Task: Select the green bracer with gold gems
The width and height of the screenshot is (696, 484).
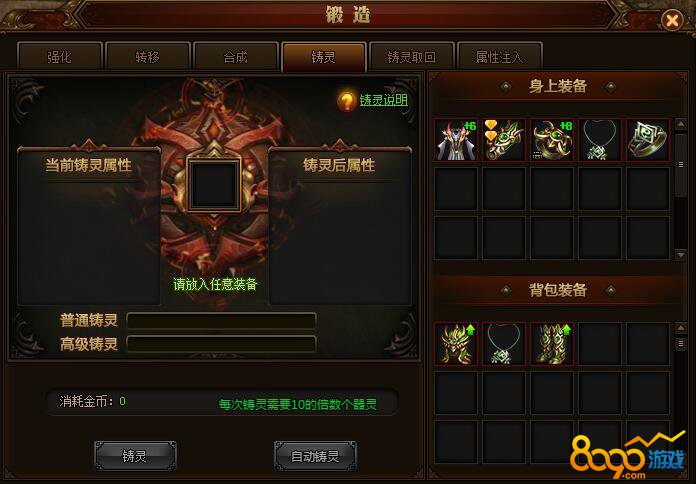Action: pyautogui.click(x=504, y=139)
